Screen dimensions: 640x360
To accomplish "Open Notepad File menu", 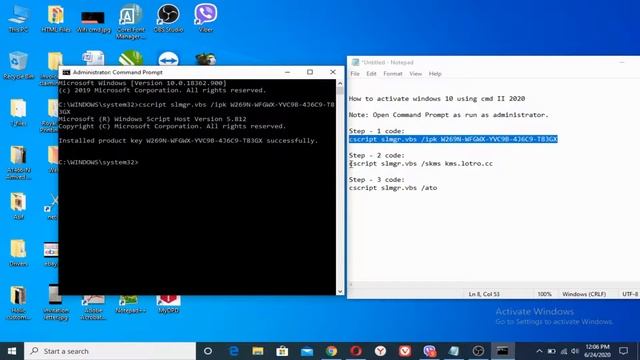I will click(355, 74).
